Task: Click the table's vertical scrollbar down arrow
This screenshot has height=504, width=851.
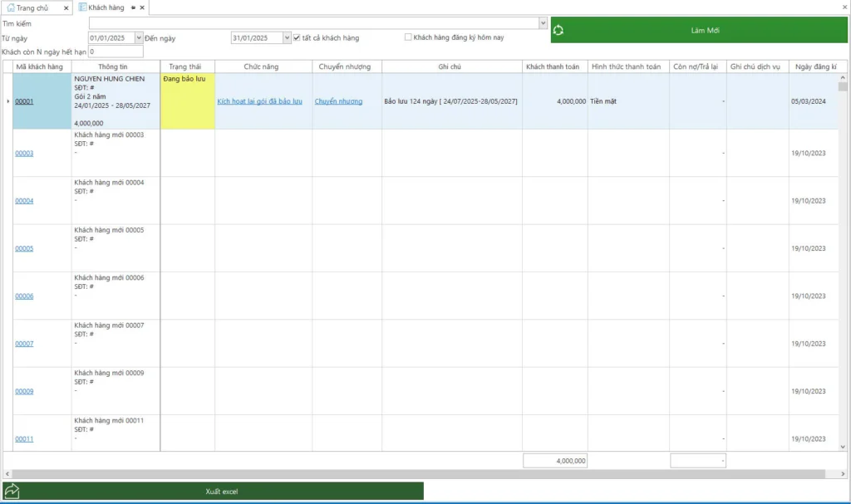Action: pos(843,447)
